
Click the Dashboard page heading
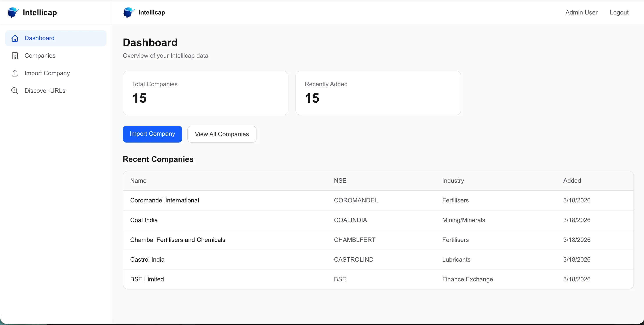(150, 43)
